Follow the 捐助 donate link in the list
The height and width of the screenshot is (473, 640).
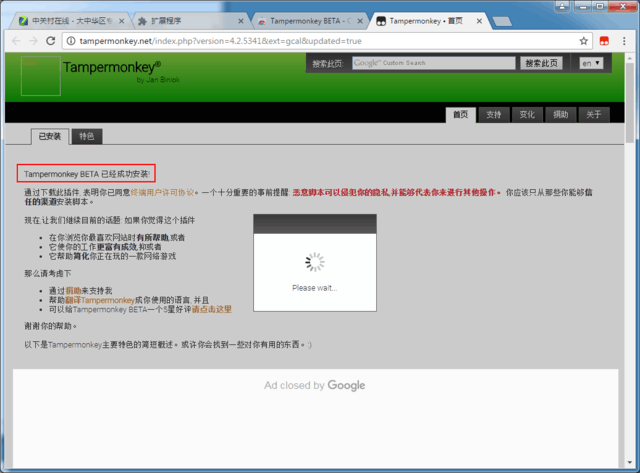click(73, 291)
